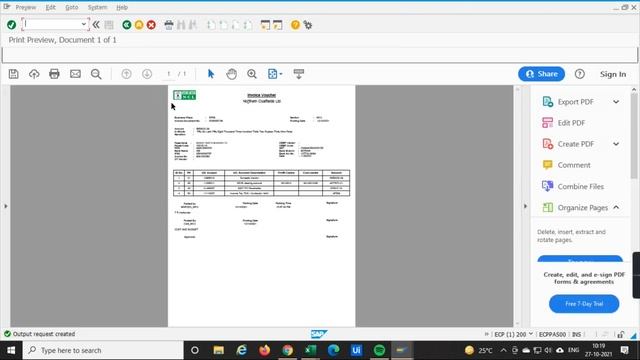Image resolution: width=640 pixels, height=360 pixels.
Task: Click the PDF upload to cloud icon
Action: (34, 74)
